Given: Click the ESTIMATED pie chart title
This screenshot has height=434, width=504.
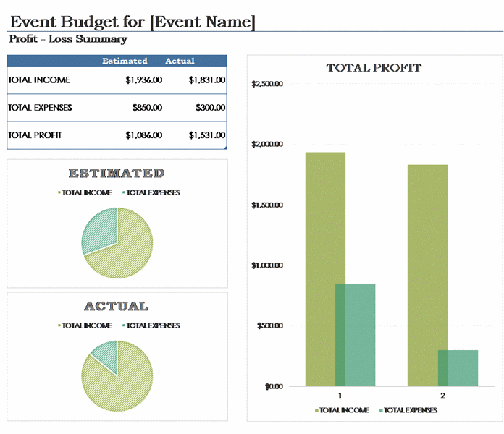Looking at the screenshot, I should pyautogui.click(x=117, y=173).
